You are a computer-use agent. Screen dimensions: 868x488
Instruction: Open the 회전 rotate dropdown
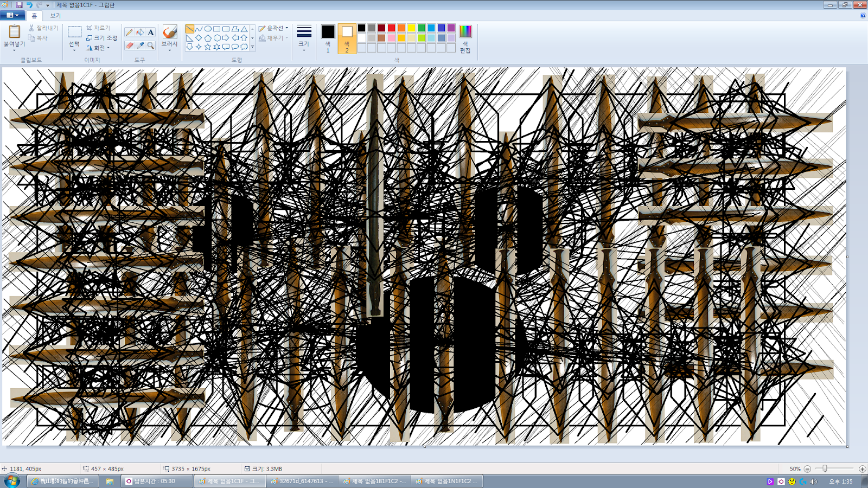click(x=98, y=48)
